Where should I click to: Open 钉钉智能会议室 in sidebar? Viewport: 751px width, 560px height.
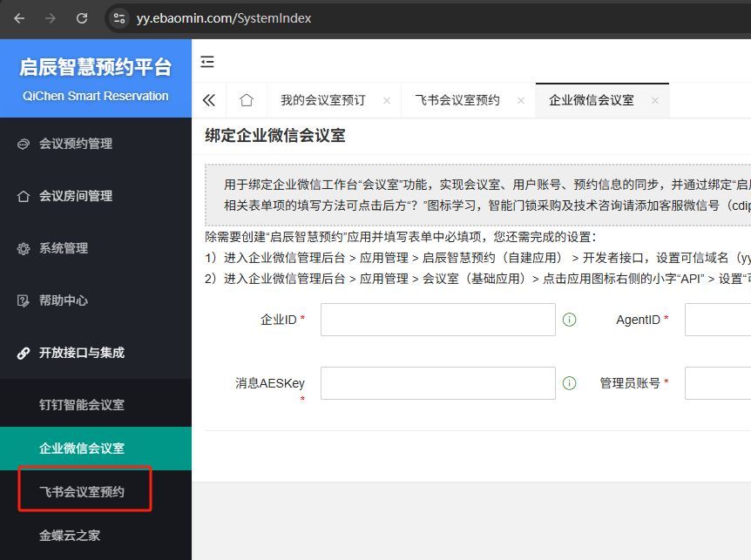(82, 405)
